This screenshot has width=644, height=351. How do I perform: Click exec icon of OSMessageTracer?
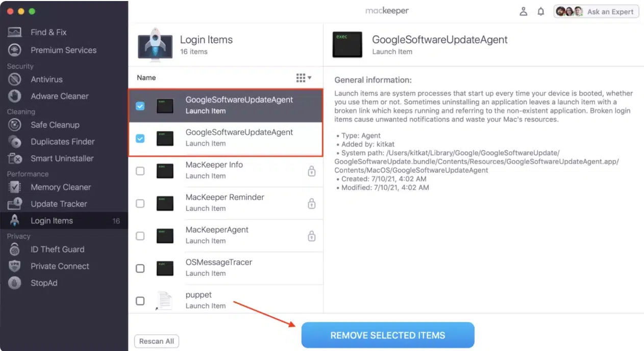tap(165, 268)
